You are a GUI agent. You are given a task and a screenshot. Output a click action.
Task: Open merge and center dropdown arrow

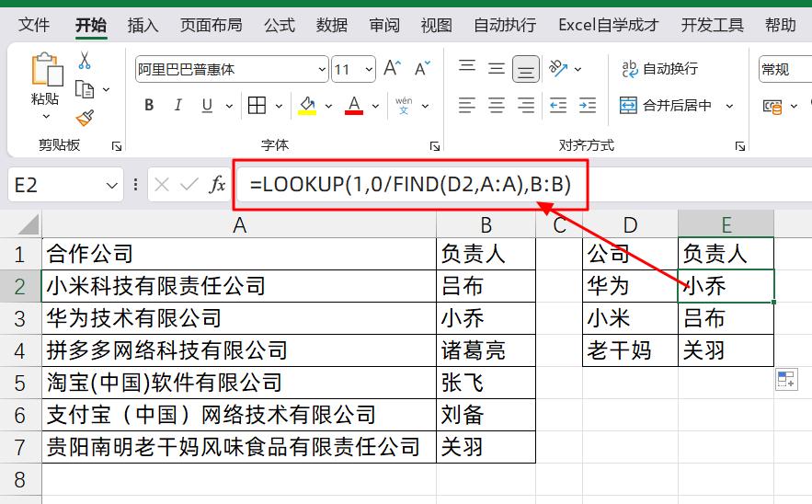click(x=729, y=106)
